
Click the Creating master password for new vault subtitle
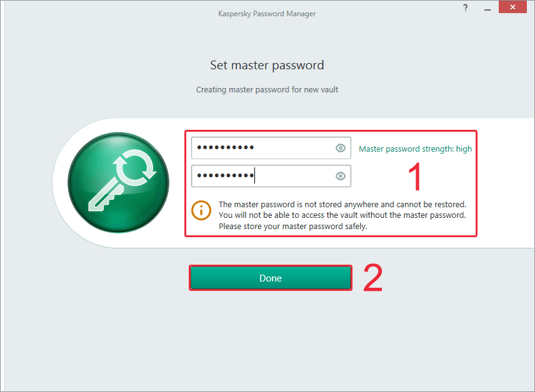pos(267,90)
